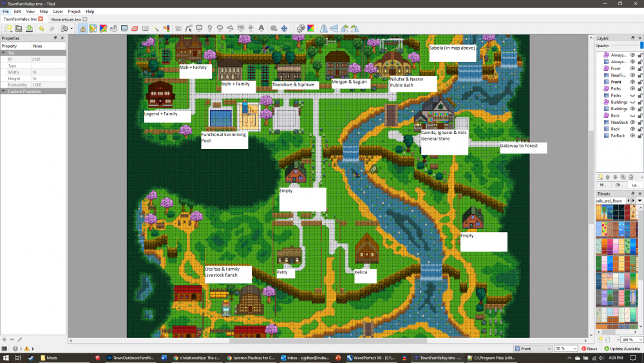Click the Random Mode dice icon
The image size is (644, 363).
[x=301, y=28]
